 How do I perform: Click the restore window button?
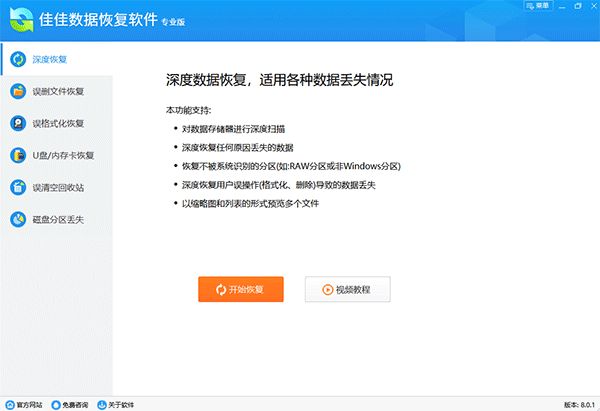[578, 6]
